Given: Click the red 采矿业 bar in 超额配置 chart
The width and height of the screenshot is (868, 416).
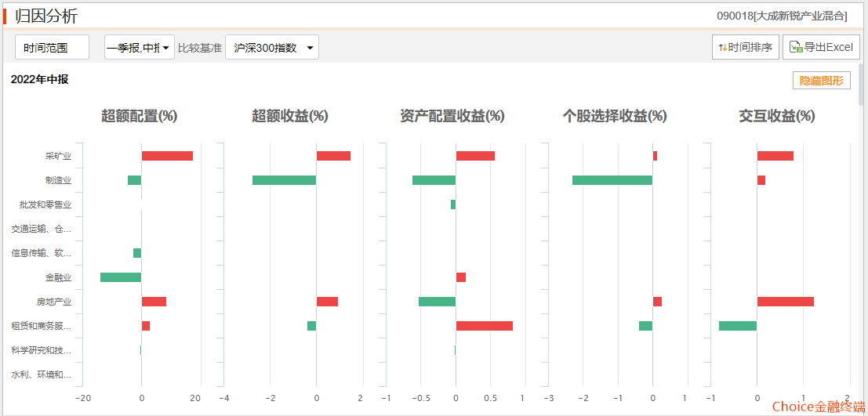Looking at the screenshot, I should coord(167,156).
